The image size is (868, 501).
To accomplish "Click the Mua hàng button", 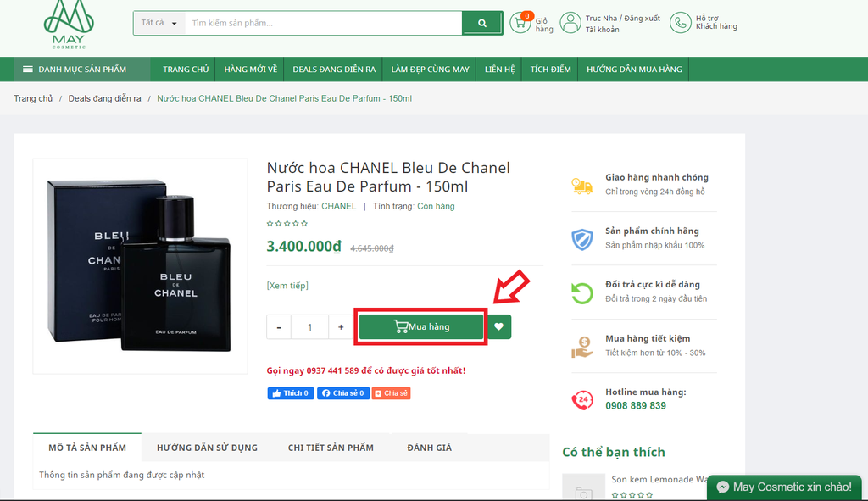I will pyautogui.click(x=421, y=326).
